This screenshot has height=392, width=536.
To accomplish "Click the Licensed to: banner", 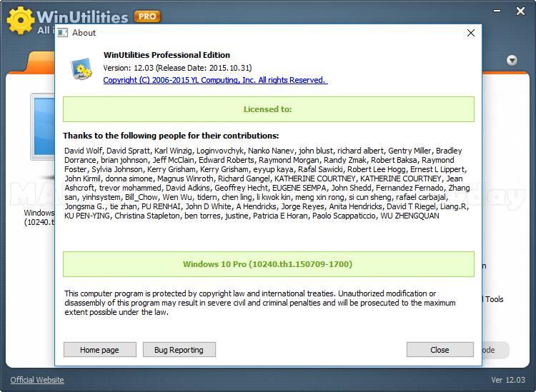I will (268, 109).
